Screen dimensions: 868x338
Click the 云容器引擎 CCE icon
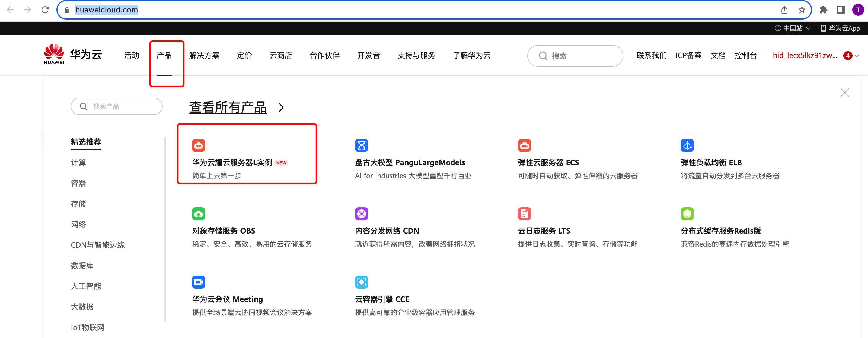click(x=361, y=282)
